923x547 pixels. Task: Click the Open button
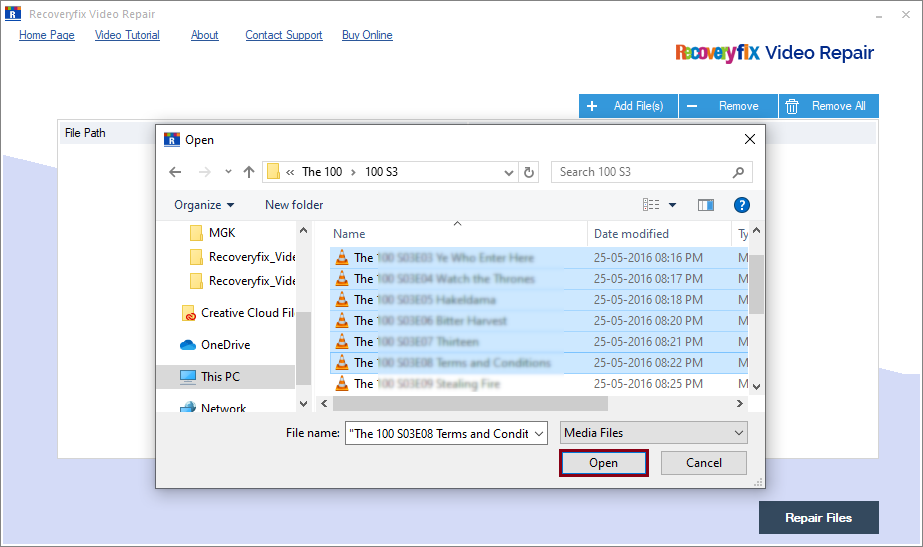click(x=603, y=463)
